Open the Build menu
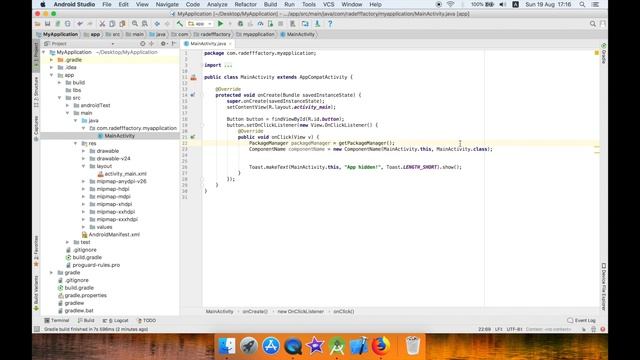Viewport: 640px width, 360px height. 270,4
